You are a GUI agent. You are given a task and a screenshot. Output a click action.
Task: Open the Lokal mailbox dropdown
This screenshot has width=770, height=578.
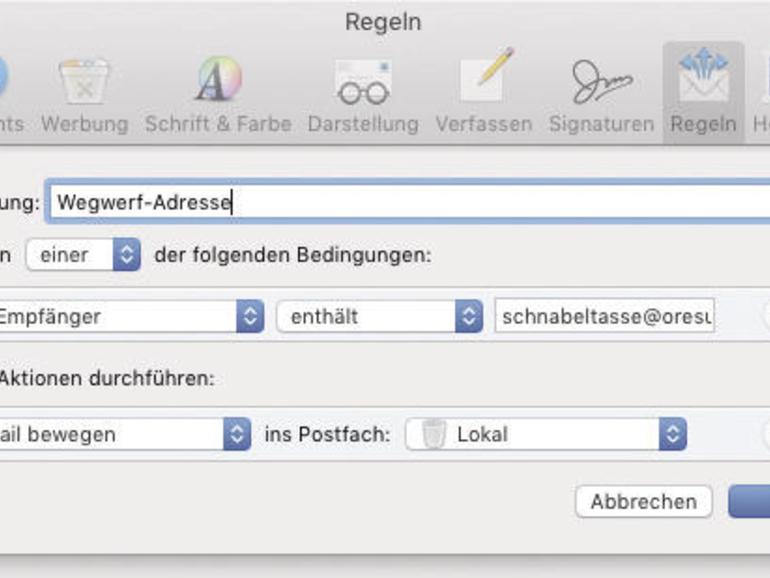pyautogui.click(x=546, y=435)
